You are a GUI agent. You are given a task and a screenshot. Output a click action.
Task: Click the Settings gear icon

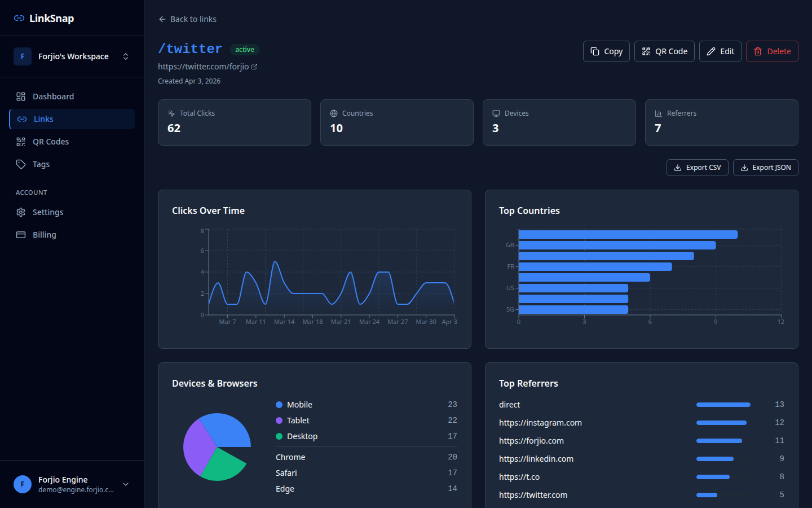coord(21,212)
